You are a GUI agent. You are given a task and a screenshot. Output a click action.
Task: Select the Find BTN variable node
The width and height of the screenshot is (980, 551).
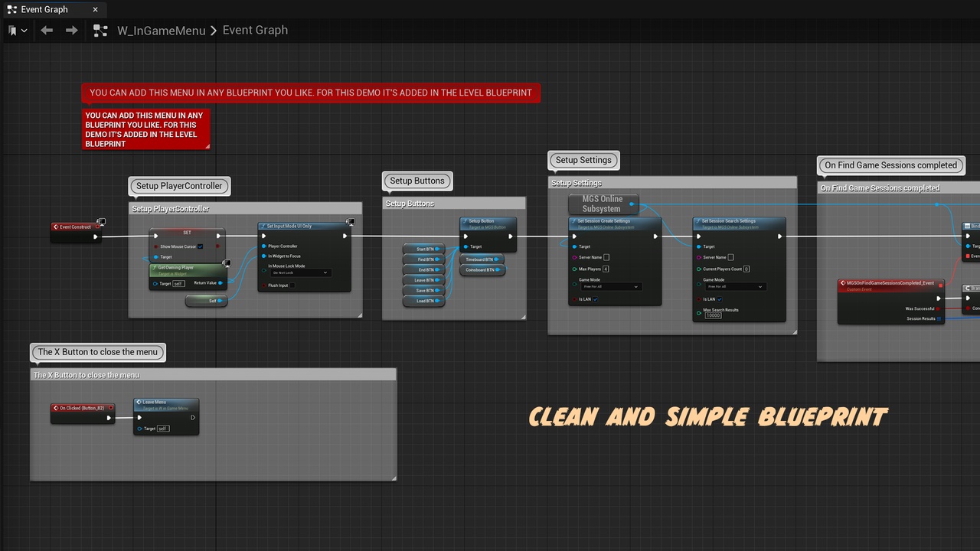424,259
